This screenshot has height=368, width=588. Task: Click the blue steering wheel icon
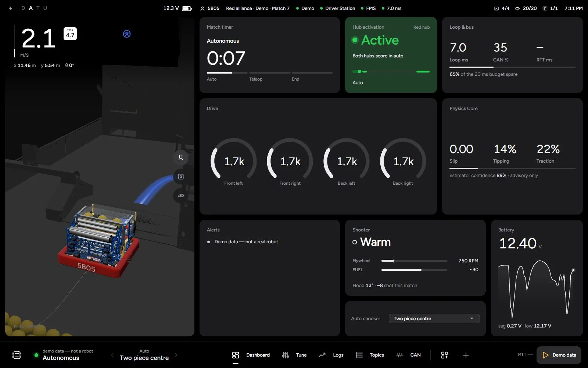(127, 34)
